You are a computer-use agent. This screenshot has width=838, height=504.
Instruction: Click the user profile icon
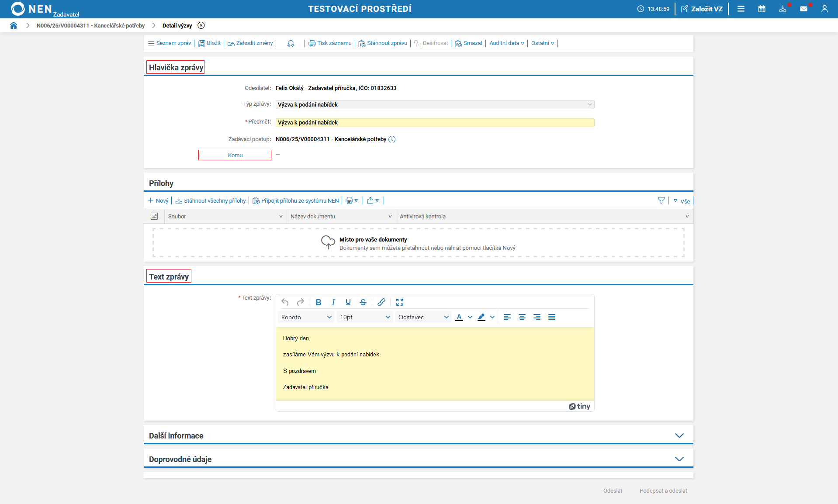824,9
